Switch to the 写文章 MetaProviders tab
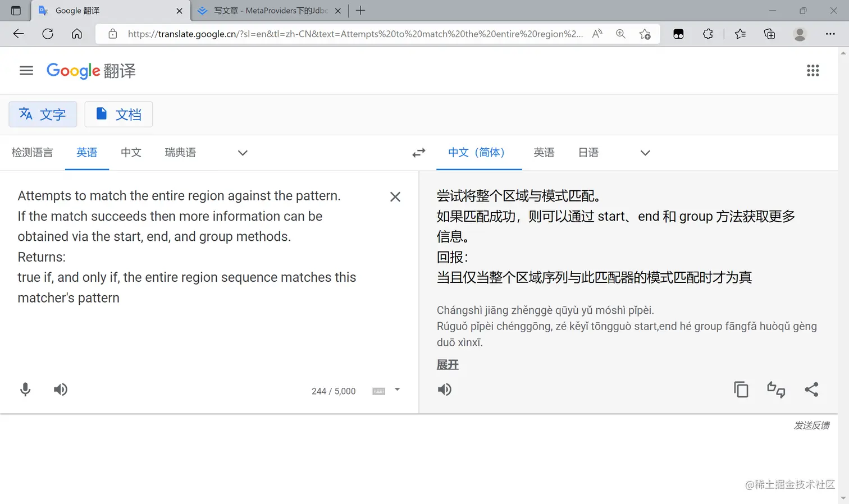The width and height of the screenshot is (849, 504). [x=270, y=11]
